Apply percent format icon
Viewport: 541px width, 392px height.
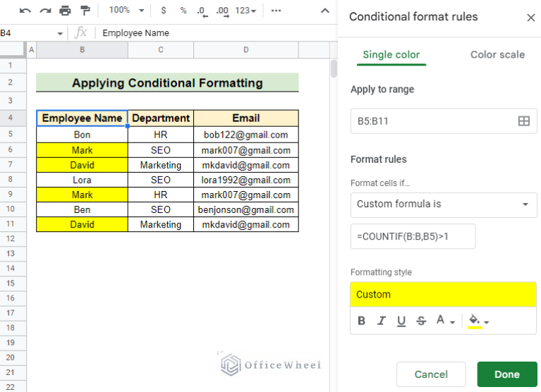point(183,11)
